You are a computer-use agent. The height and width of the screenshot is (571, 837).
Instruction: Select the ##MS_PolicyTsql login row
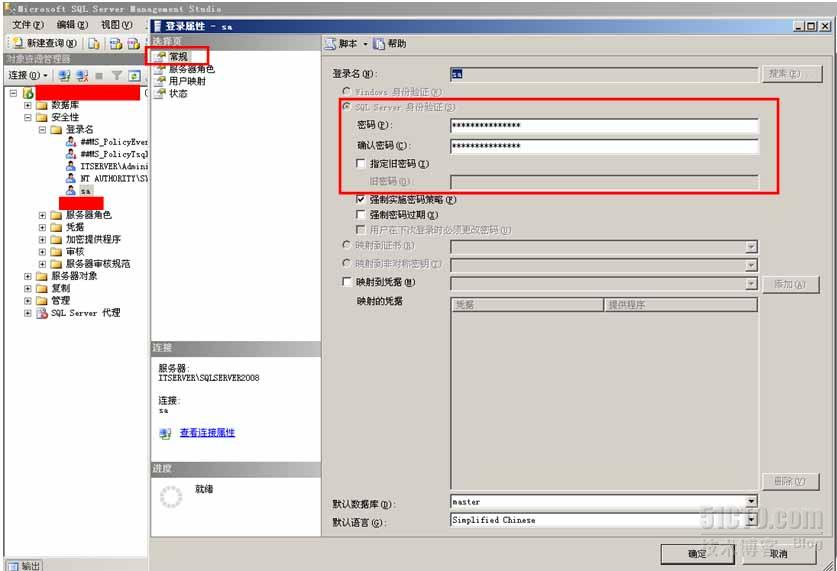(114, 154)
